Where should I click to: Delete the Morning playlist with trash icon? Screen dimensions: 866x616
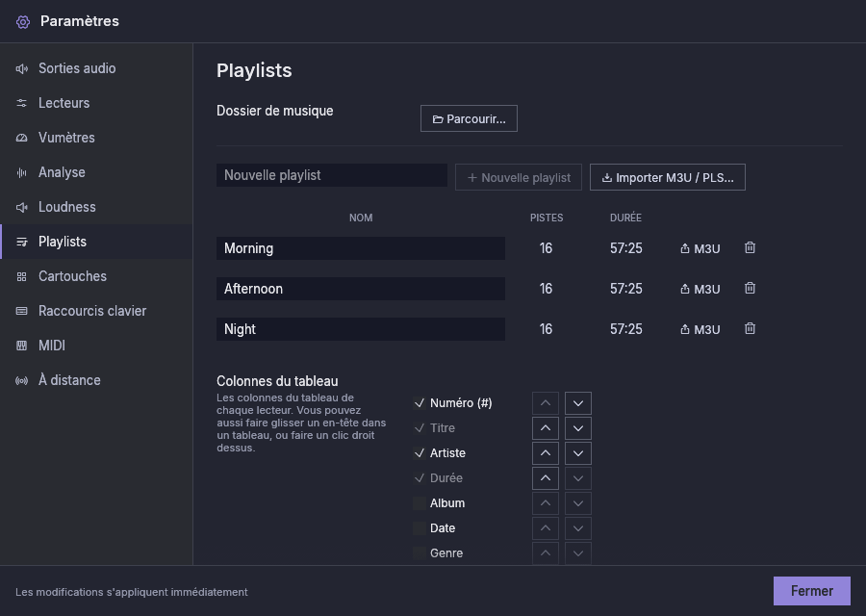click(x=750, y=247)
